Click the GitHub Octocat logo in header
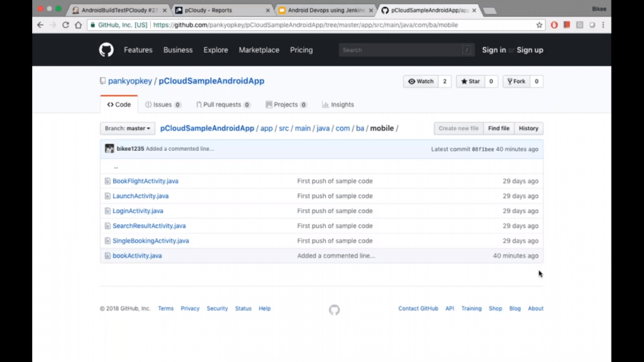644x362 pixels. pyautogui.click(x=106, y=50)
